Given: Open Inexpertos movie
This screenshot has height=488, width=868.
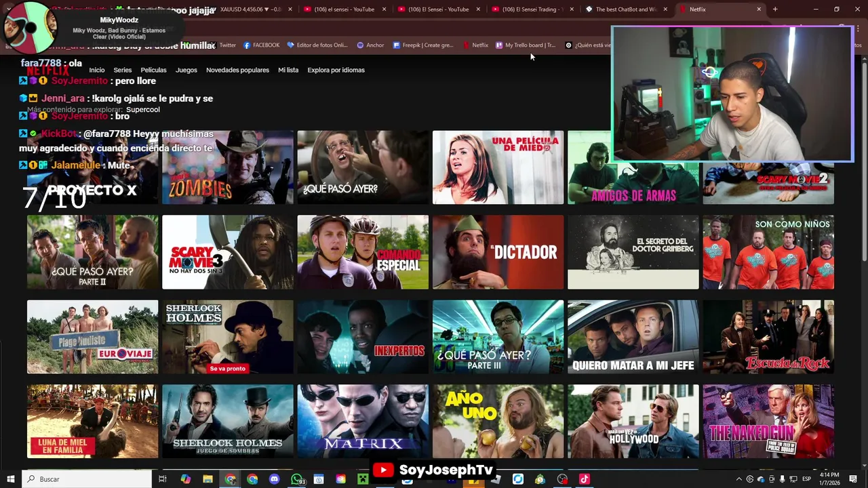Looking at the screenshot, I should (363, 337).
